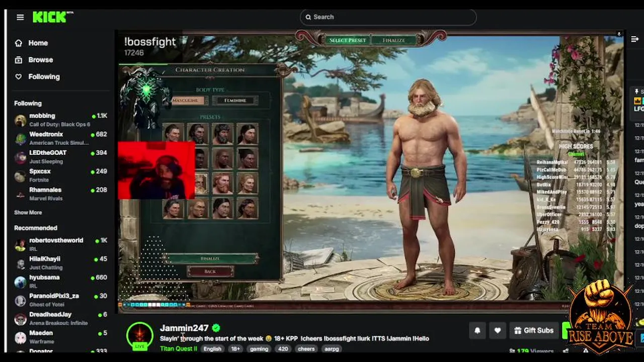644x362 pixels.
Task: Open Jammin247's live avatar
Action: pos(140,335)
